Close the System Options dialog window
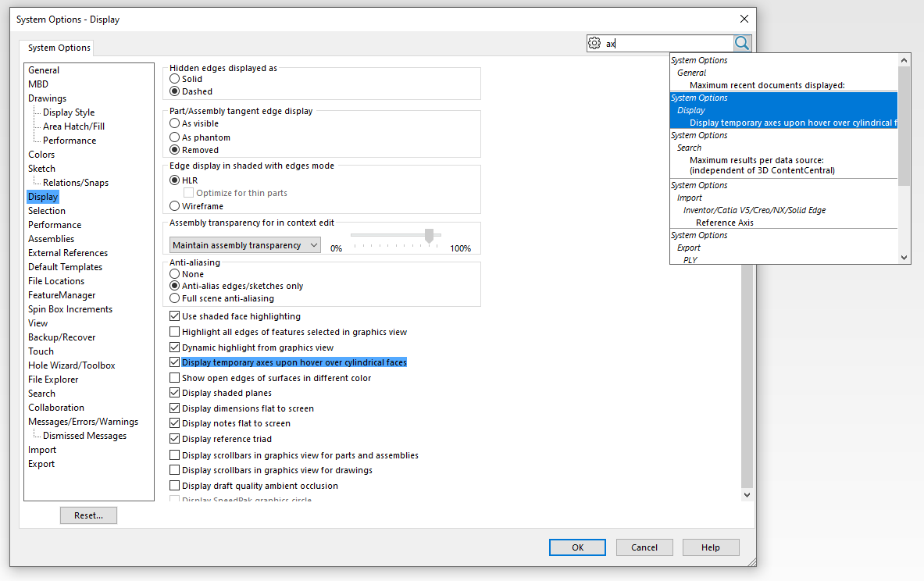This screenshot has width=924, height=581. (744, 19)
